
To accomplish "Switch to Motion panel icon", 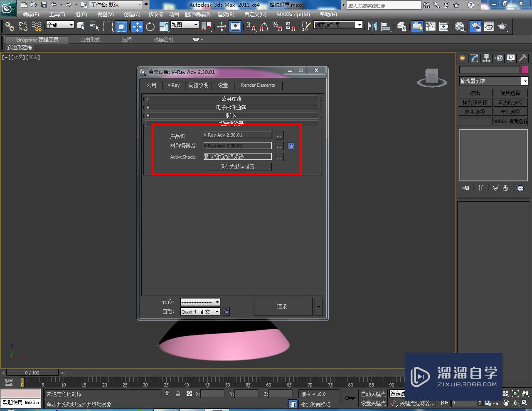I will [499, 58].
